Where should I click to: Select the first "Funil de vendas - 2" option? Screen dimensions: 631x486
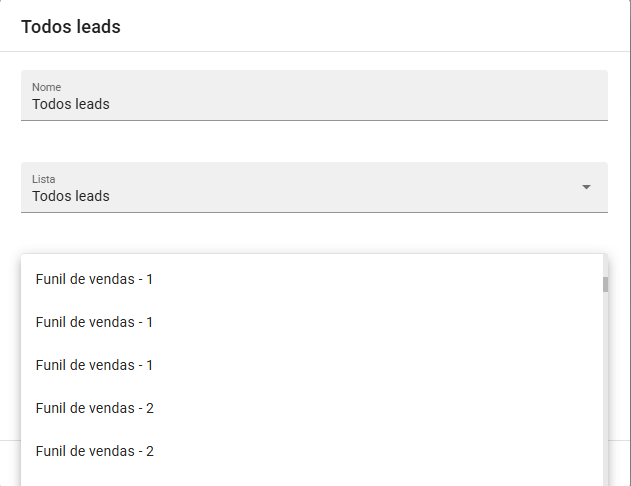click(x=94, y=408)
